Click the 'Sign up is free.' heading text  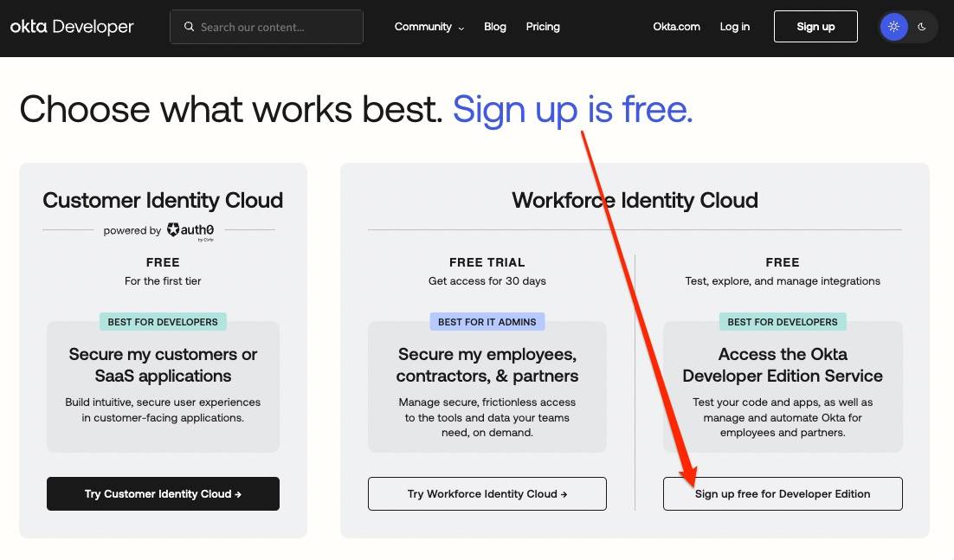pyautogui.click(x=572, y=109)
